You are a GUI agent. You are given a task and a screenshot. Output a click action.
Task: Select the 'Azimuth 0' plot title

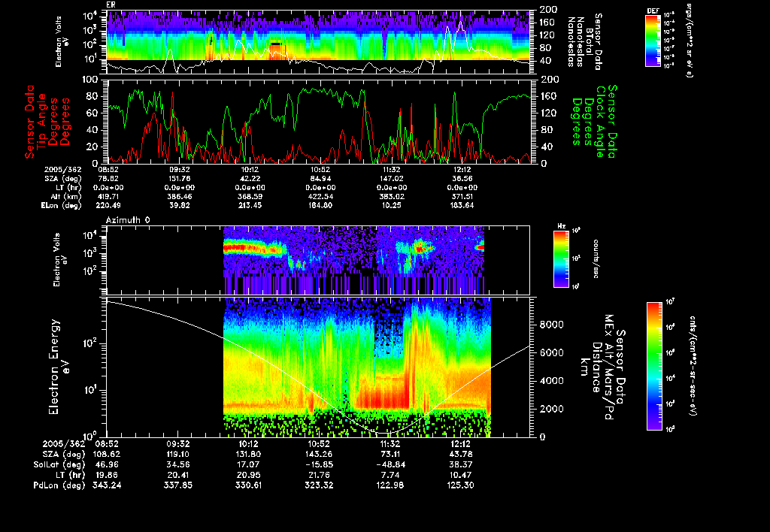pos(128,220)
